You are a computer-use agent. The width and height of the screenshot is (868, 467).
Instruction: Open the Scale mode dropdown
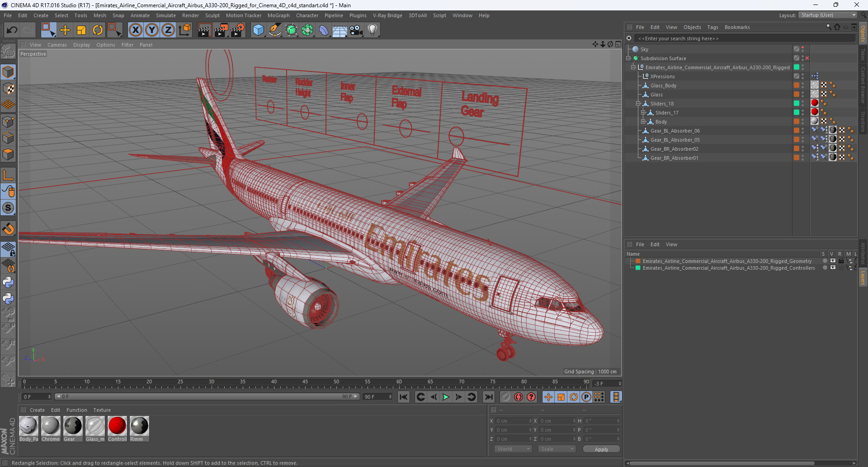click(x=557, y=449)
